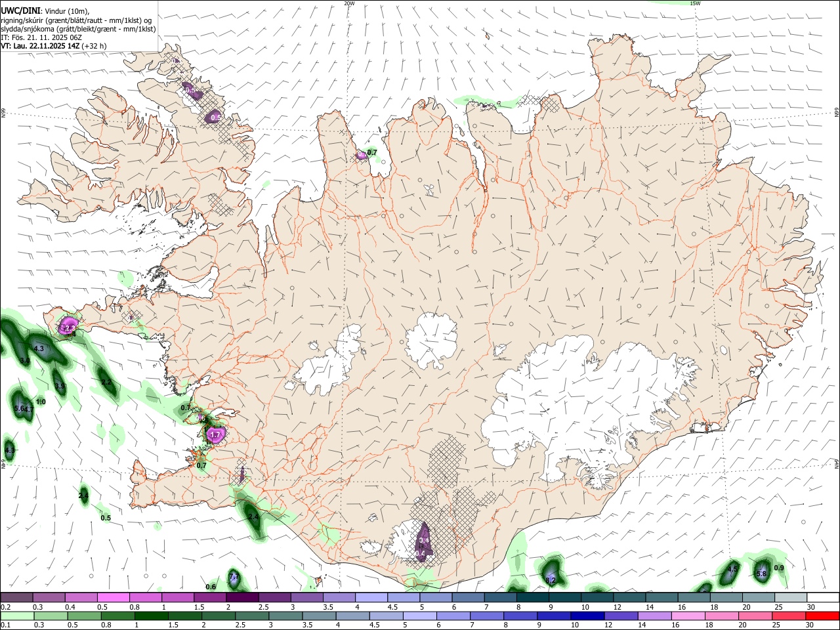The height and width of the screenshot is (630, 840).
Task: Click the pale grey 25 swatch in upper legend
Action: point(791,597)
